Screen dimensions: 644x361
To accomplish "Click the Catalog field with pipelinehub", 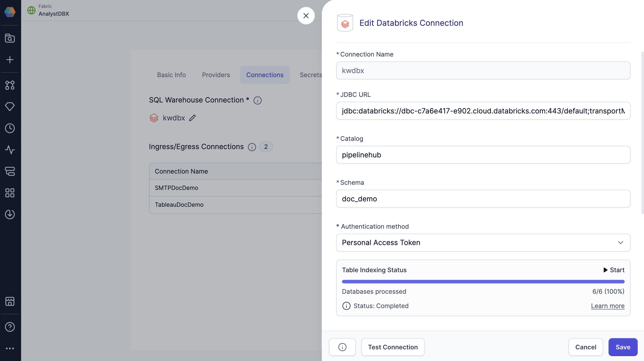I will coord(483,155).
